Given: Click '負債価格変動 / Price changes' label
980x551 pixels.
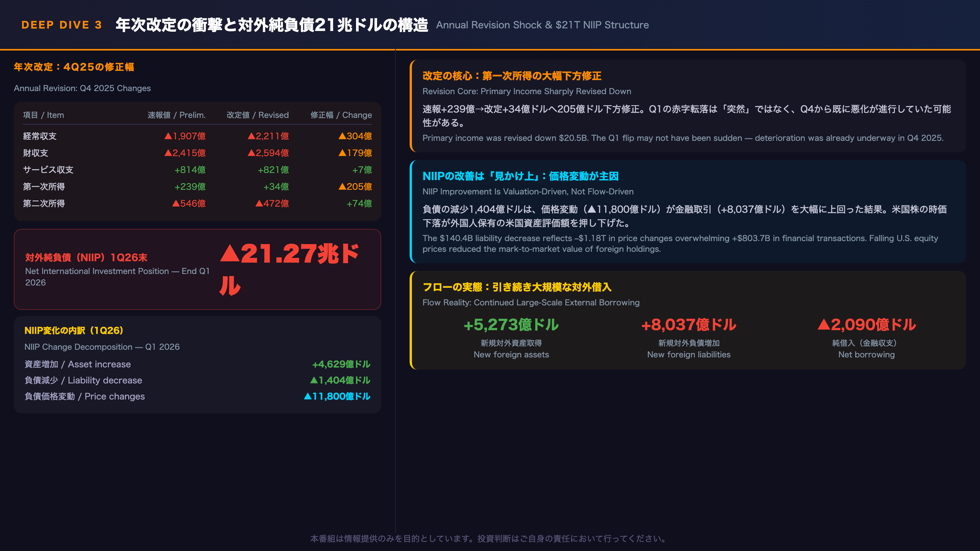Looking at the screenshot, I should pos(85,396).
